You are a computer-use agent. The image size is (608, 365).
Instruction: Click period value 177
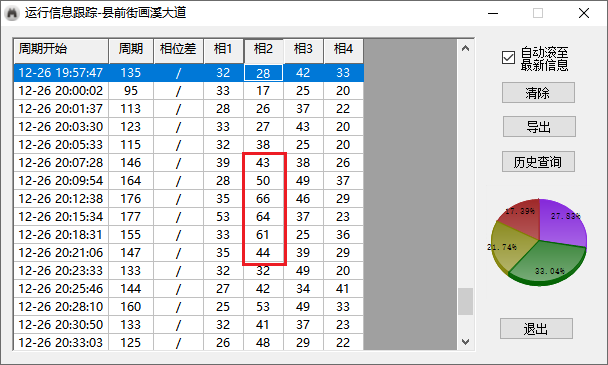click(131, 216)
